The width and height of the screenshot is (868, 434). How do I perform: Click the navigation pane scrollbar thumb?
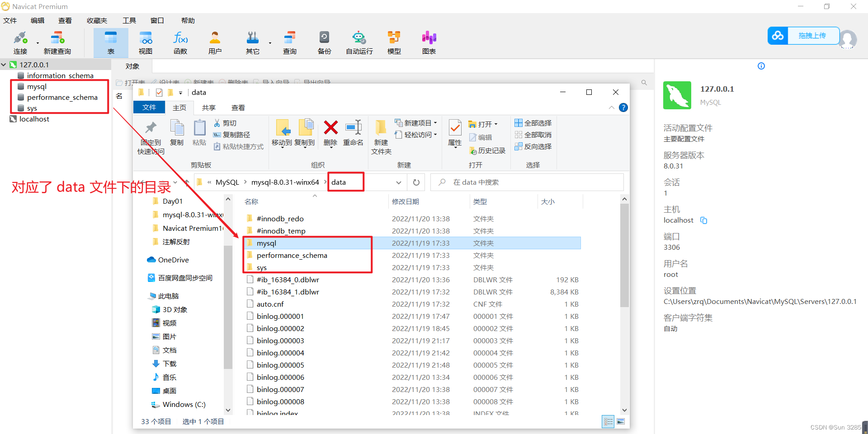tap(228, 307)
